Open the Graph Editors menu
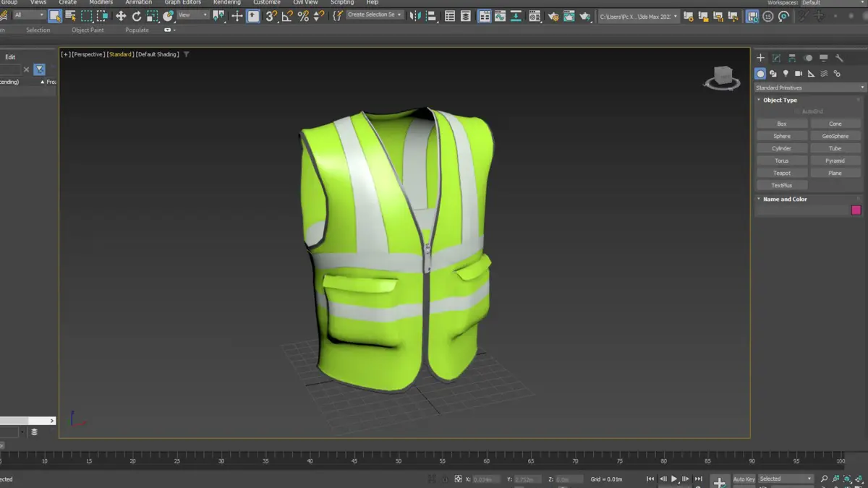Viewport: 868px width, 488px height. pyautogui.click(x=182, y=3)
